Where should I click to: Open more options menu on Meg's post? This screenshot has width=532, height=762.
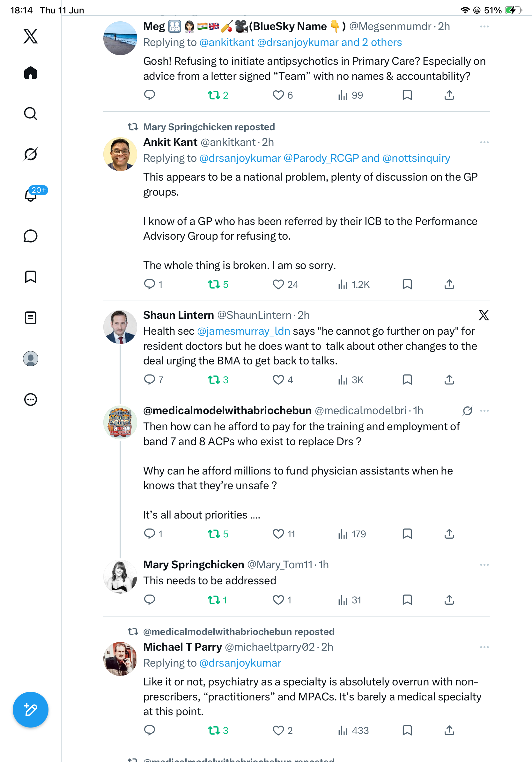click(484, 26)
